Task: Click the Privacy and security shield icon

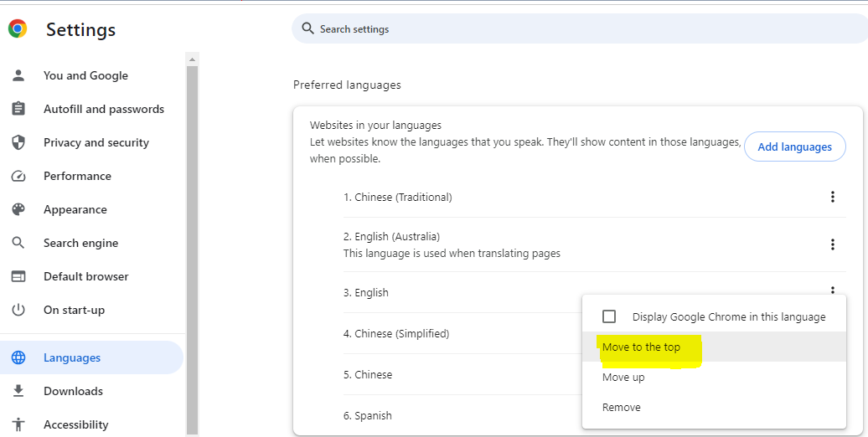Action: point(18,142)
